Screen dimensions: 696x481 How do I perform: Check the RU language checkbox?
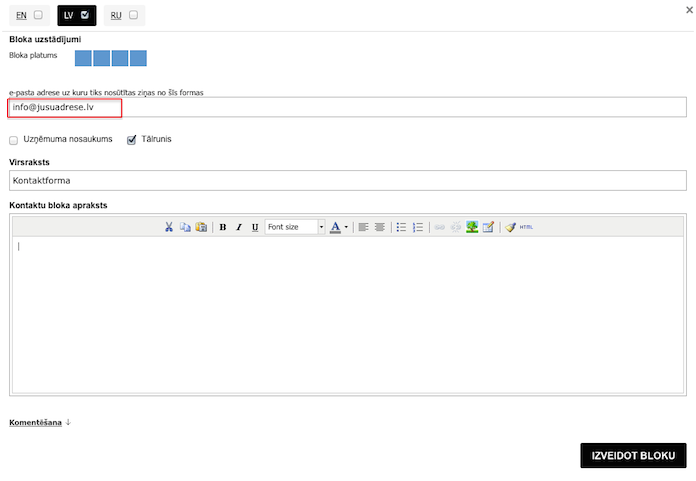133,15
